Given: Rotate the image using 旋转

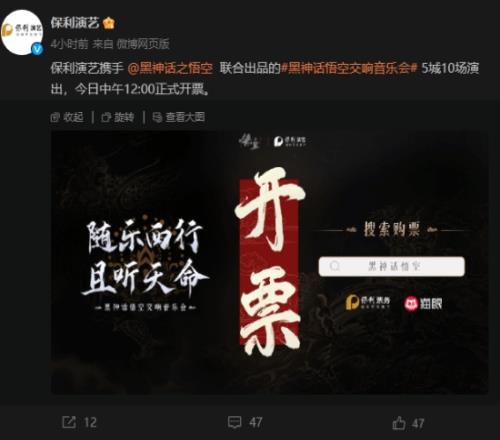Looking at the screenshot, I should coord(118,117).
